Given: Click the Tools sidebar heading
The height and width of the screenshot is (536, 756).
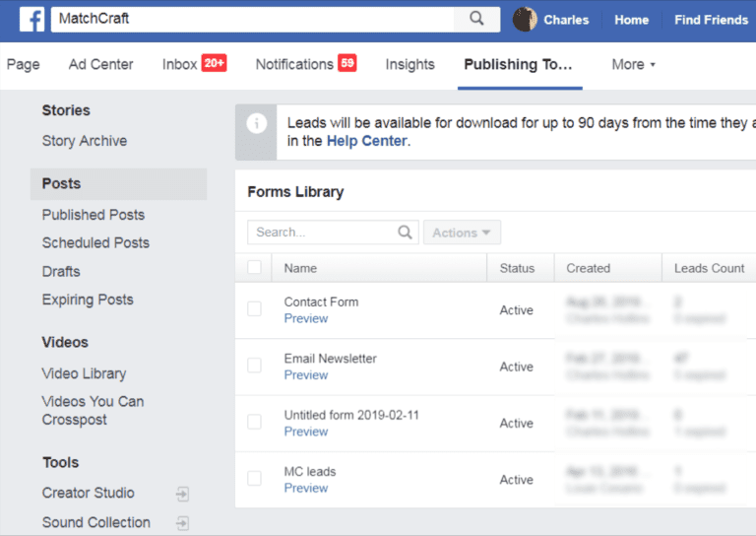Looking at the screenshot, I should point(61,463).
